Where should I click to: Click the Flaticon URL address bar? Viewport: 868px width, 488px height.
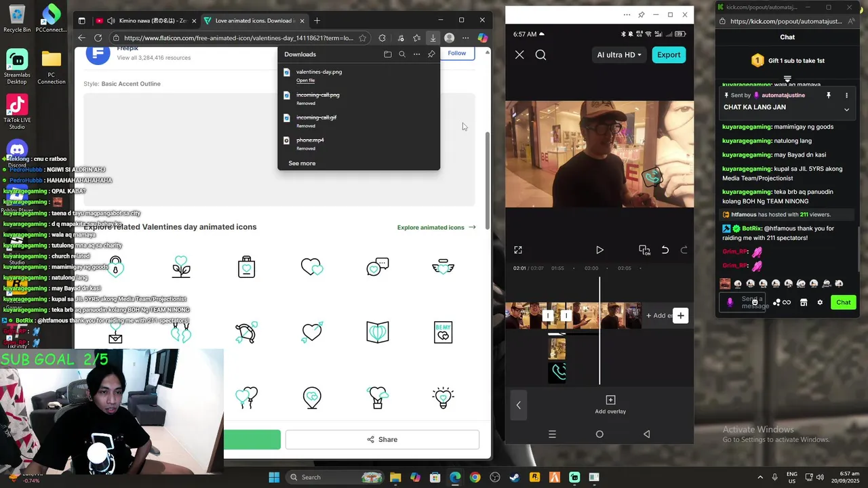(x=239, y=38)
